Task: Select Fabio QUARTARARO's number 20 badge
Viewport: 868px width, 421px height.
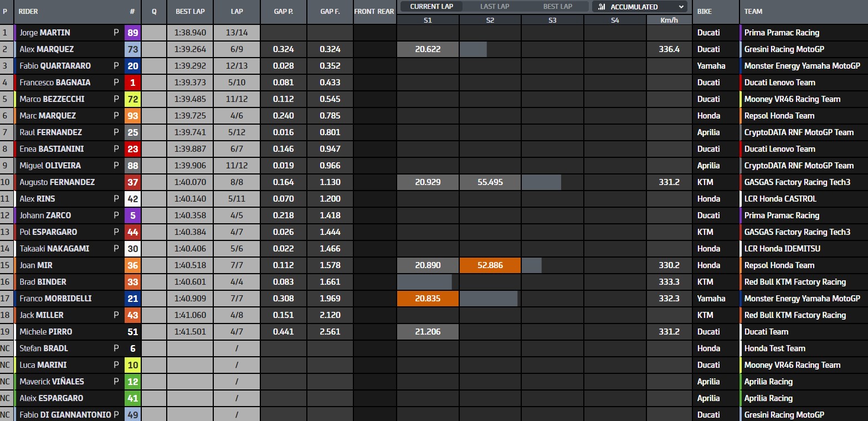Action: 133,66
